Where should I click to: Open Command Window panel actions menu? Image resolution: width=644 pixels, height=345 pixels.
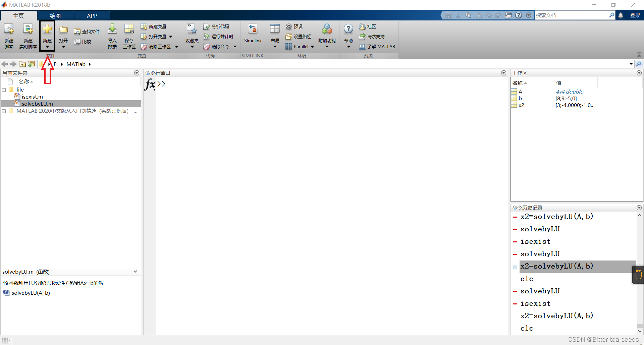point(503,73)
